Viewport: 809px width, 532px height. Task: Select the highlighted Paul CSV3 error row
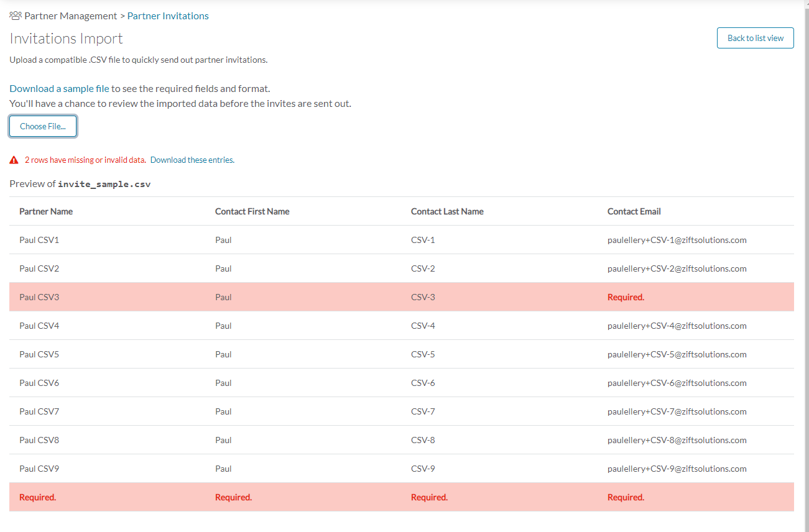[249, 296]
